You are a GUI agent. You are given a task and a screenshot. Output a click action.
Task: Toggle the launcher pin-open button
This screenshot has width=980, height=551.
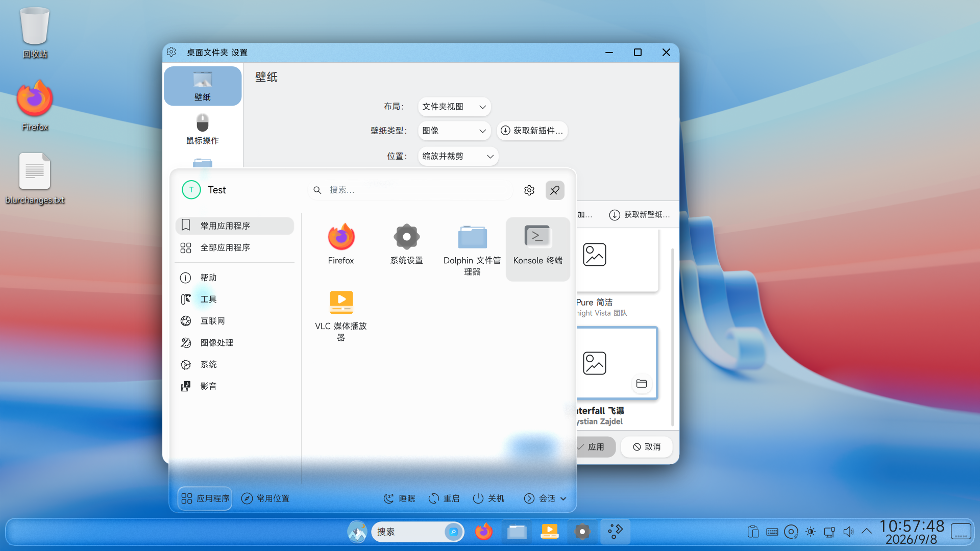click(555, 190)
